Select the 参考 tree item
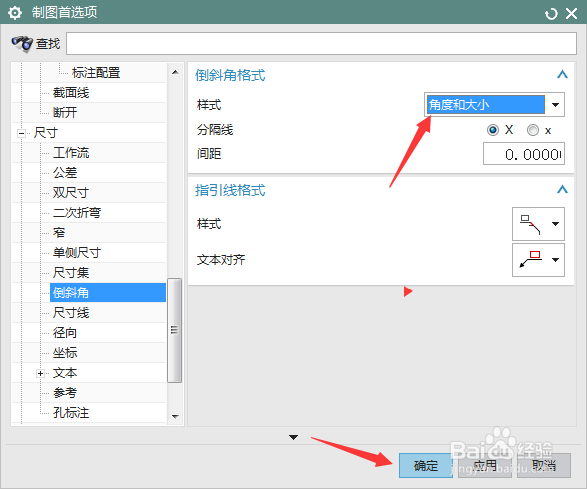Image resolution: width=587 pixels, height=489 pixels. 65,393
